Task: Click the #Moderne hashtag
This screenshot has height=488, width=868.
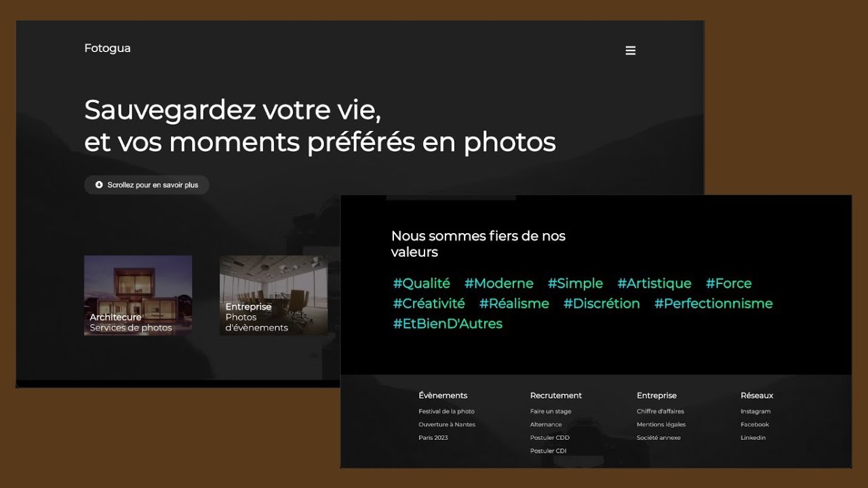Action: click(499, 283)
